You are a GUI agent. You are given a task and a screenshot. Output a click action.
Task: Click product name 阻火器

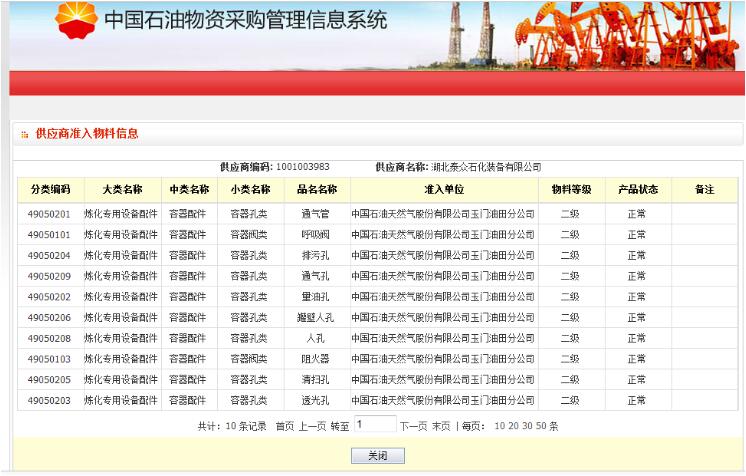(315, 359)
